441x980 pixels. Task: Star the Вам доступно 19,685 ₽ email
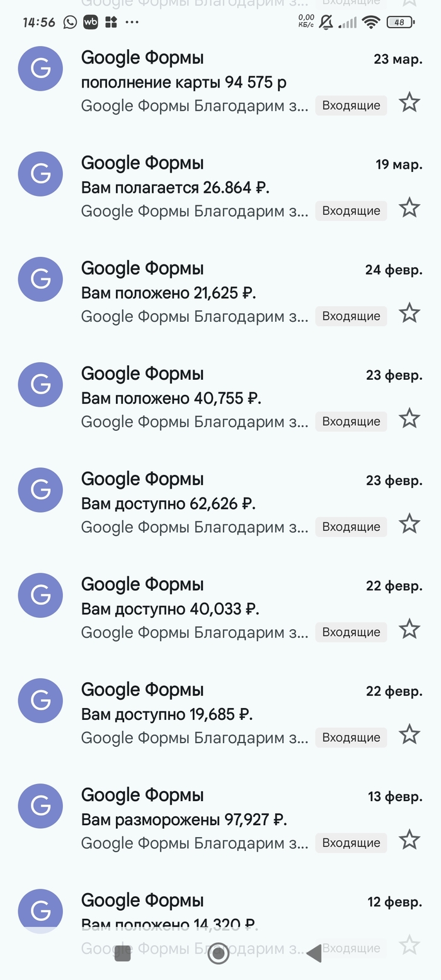409,734
